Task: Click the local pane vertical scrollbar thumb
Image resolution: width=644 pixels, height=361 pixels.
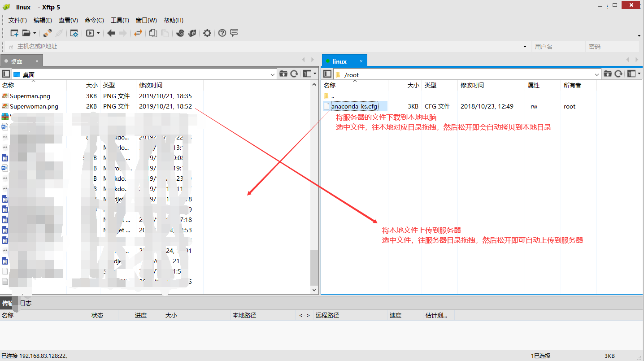Action: tap(314, 267)
